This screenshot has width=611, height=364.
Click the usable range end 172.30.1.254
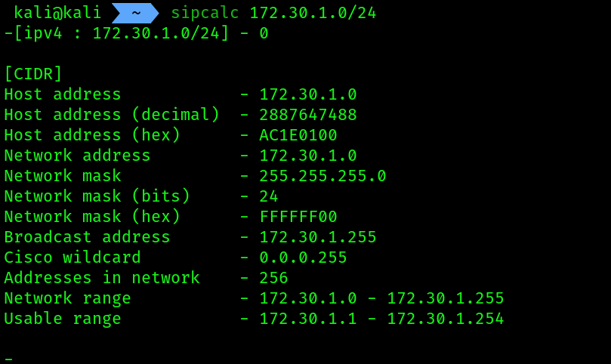(446, 319)
